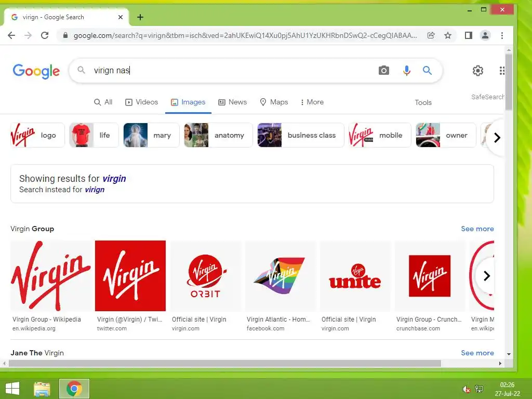The image size is (532, 399).
Task: Expand the More search options
Action: pos(312,102)
